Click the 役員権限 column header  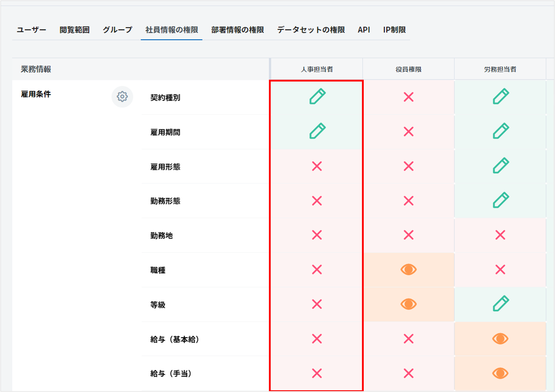coord(408,69)
